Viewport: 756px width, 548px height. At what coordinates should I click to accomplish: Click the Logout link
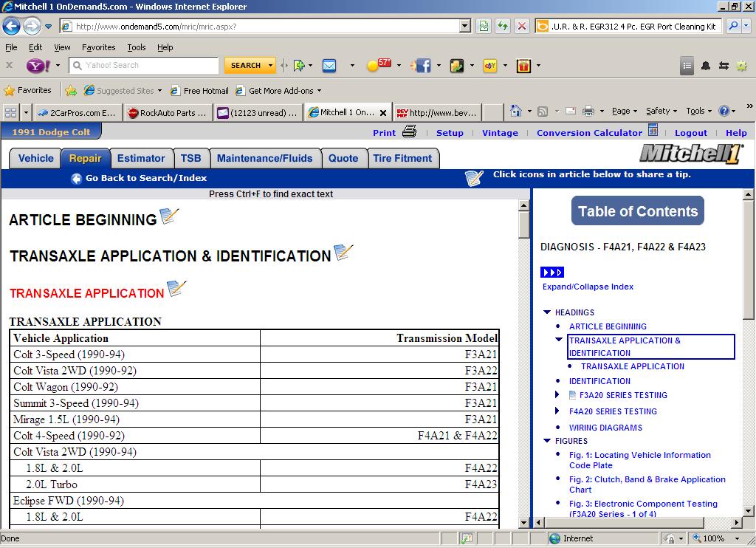point(690,133)
